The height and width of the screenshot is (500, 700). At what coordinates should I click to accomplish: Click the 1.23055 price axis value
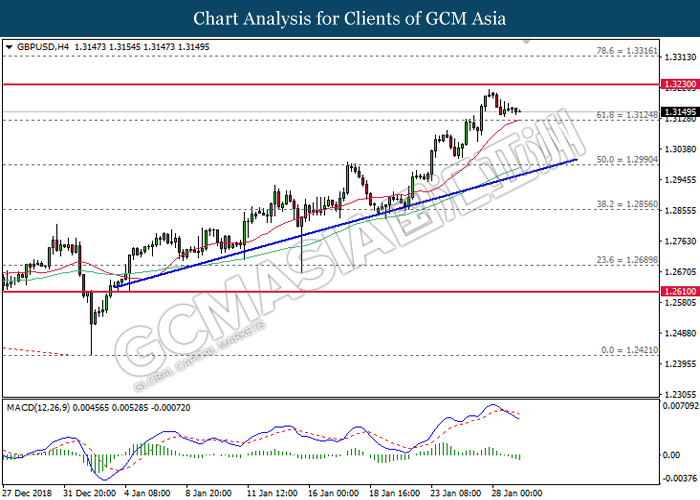(680, 395)
